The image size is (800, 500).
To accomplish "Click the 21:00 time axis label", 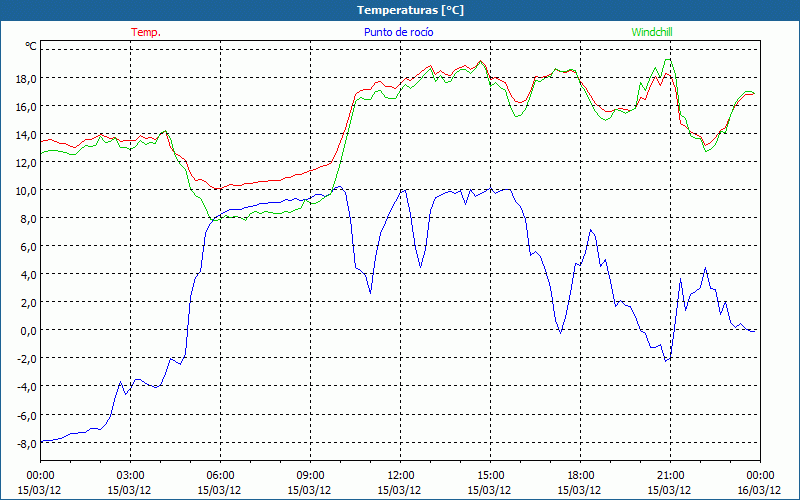I will click(x=670, y=476).
